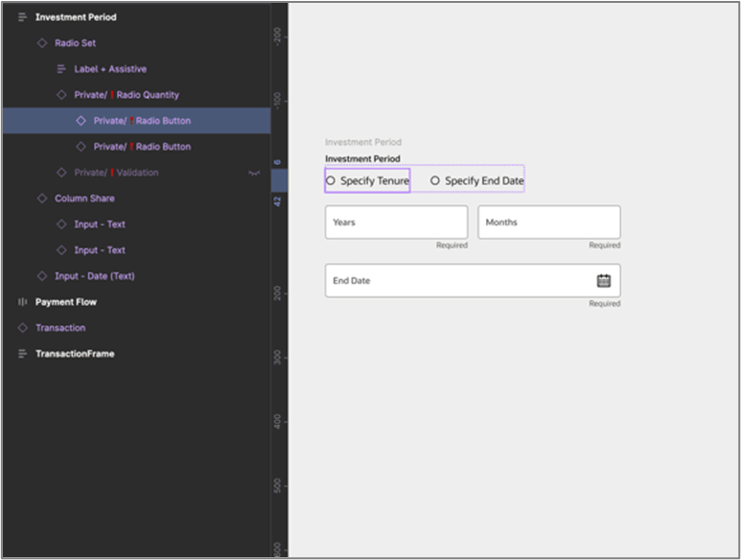
Task: Open the calendar picker in End Date
Action: click(x=604, y=281)
